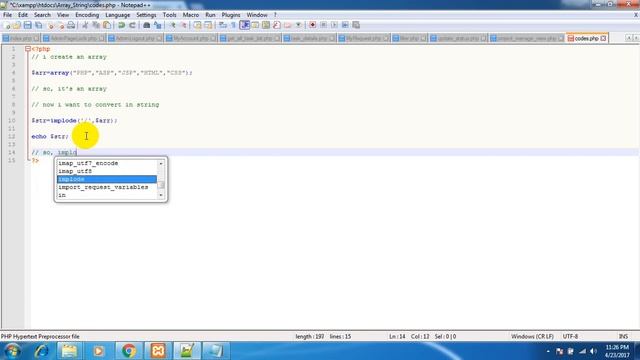
Task: Open the Language menu
Action: (118, 15)
